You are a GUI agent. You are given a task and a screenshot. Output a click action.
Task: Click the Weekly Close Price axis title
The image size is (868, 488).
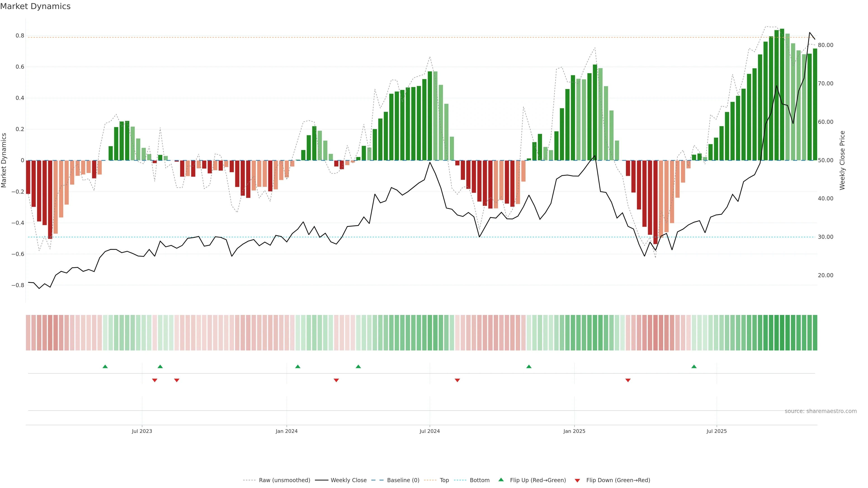(x=842, y=160)
